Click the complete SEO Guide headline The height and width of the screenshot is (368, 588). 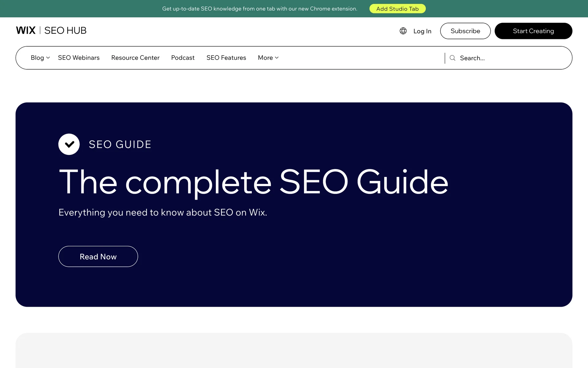coord(253,182)
